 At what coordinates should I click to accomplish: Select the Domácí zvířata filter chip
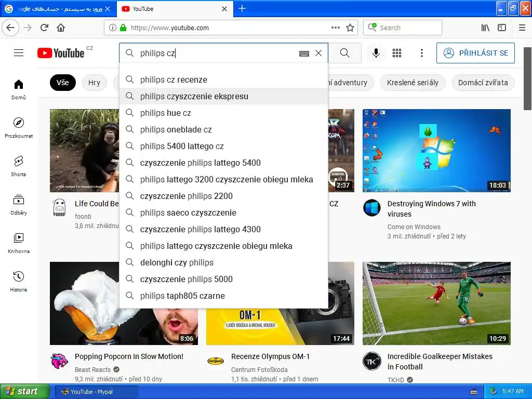[x=483, y=83]
